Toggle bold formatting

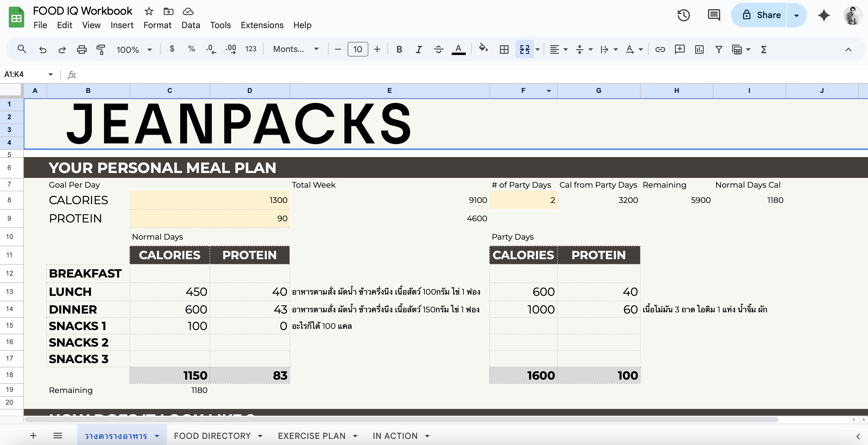399,50
